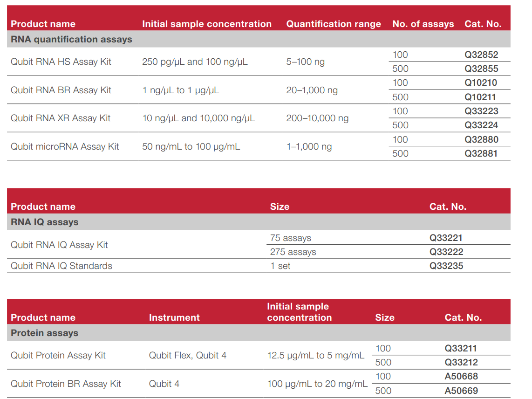Click catalog number Q32881
Viewport: 532px width, 399px height.
coord(481,153)
